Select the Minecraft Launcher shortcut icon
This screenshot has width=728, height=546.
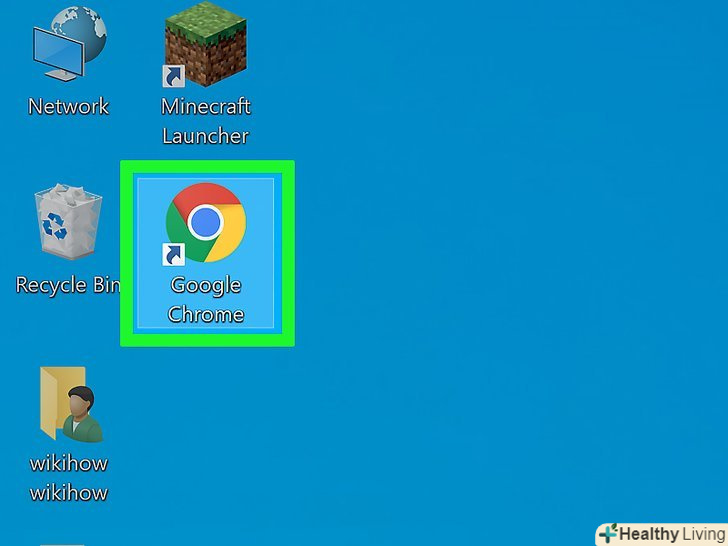pos(206,45)
